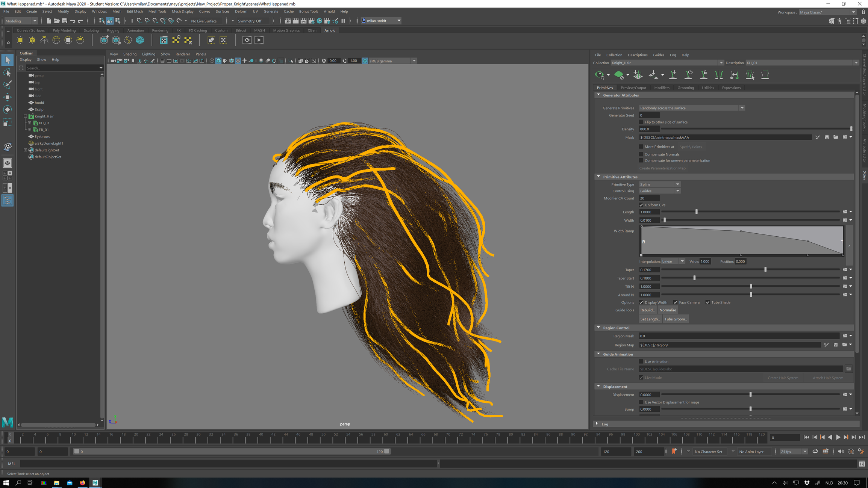Click the Dropbox tray icon
The height and width of the screenshot is (488, 868).
(x=807, y=483)
